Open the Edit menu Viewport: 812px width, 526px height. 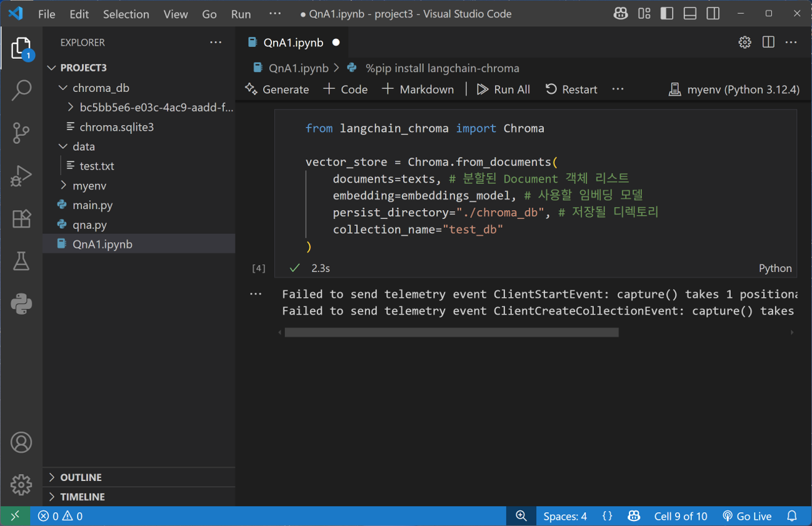pyautogui.click(x=79, y=14)
